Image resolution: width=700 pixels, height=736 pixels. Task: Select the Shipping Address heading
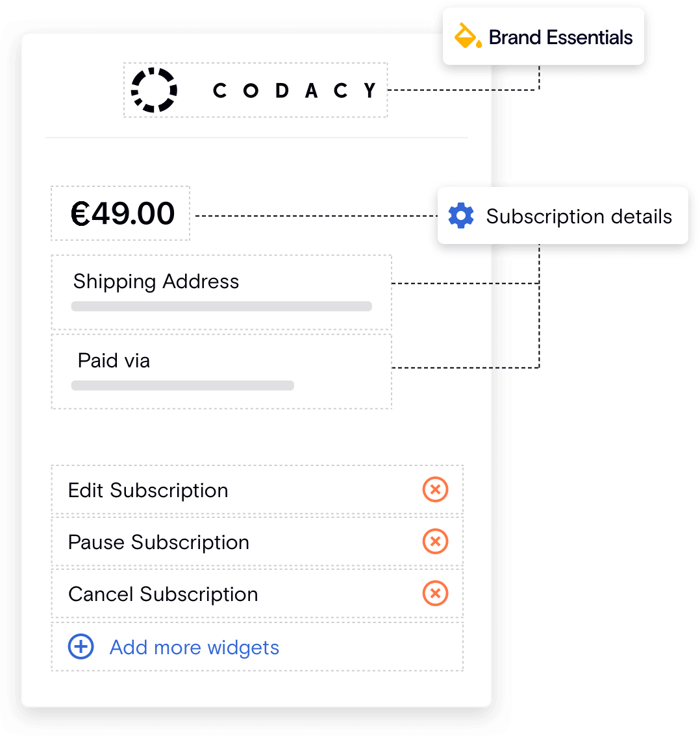pyautogui.click(x=156, y=281)
